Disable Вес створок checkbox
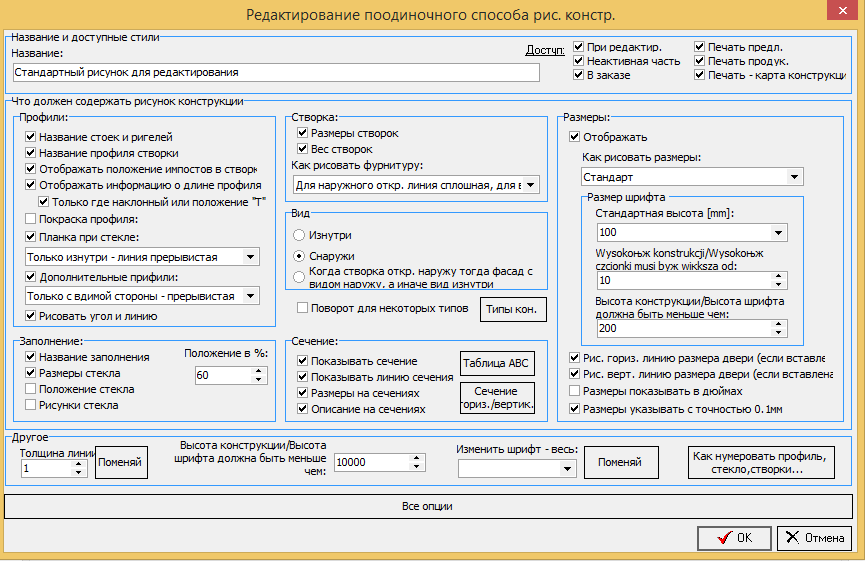Image resolution: width=865 pixels, height=561 pixels. [x=302, y=149]
